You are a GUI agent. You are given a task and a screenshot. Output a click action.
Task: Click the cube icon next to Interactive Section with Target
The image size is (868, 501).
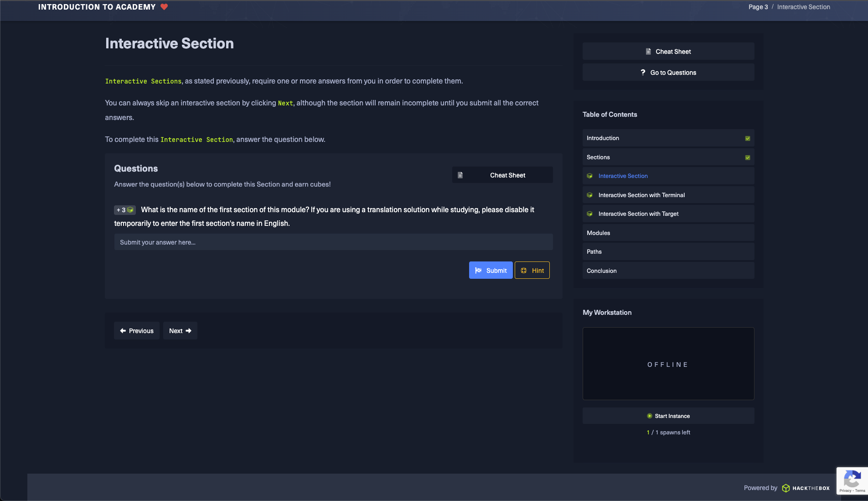click(x=589, y=214)
